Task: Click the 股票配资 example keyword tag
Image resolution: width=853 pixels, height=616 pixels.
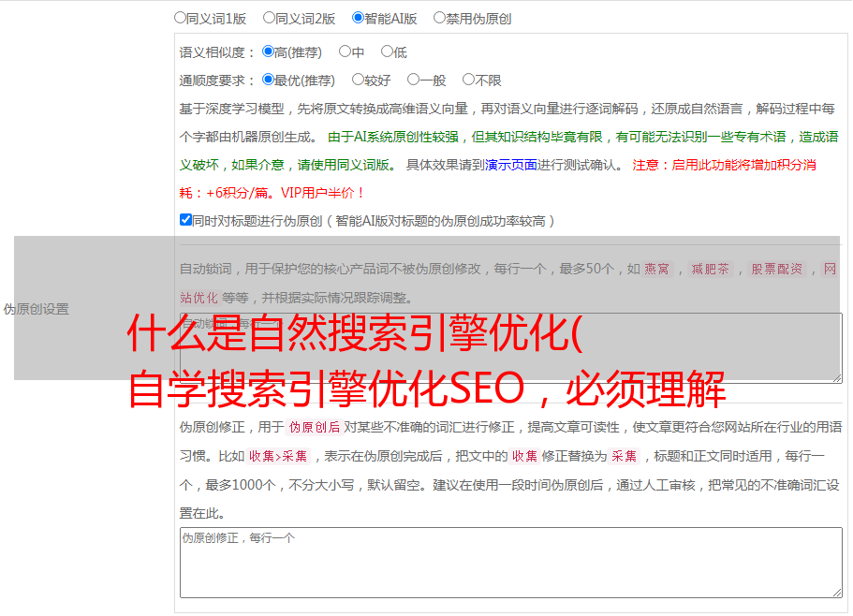Action: point(777,269)
